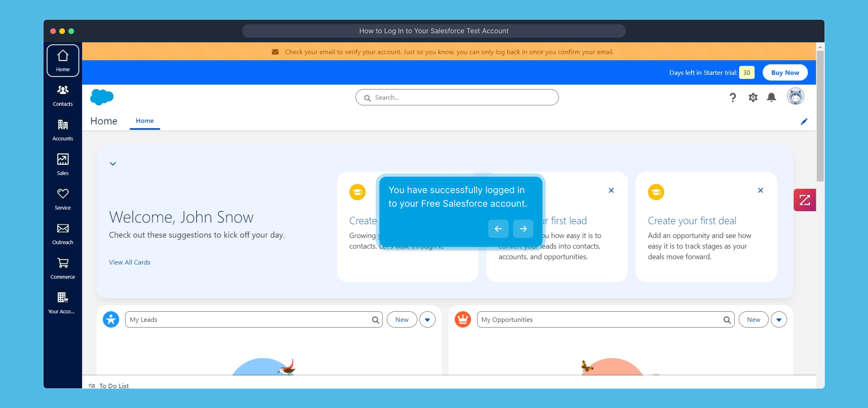
Task: Edit the page with the pencil icon
Action: click(804, 122)
